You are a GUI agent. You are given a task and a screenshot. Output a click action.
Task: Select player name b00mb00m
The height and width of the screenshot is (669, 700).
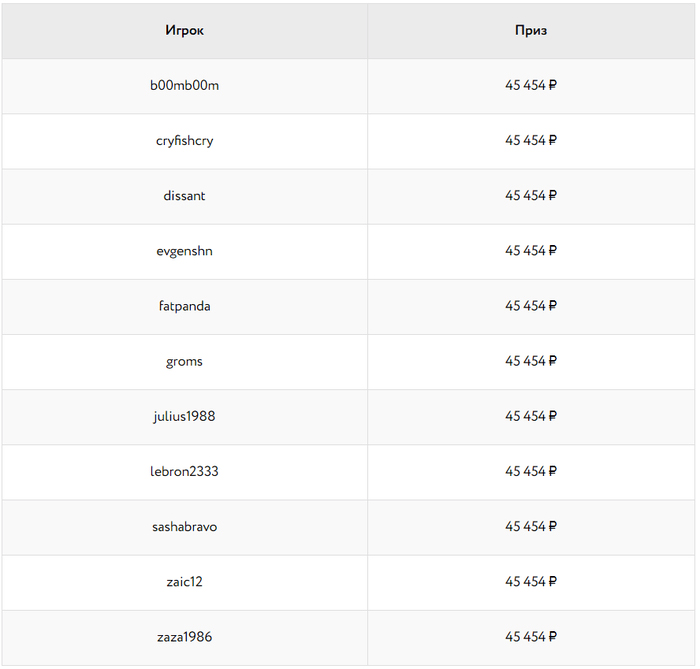pyautogui.click(x=184, y=85)
